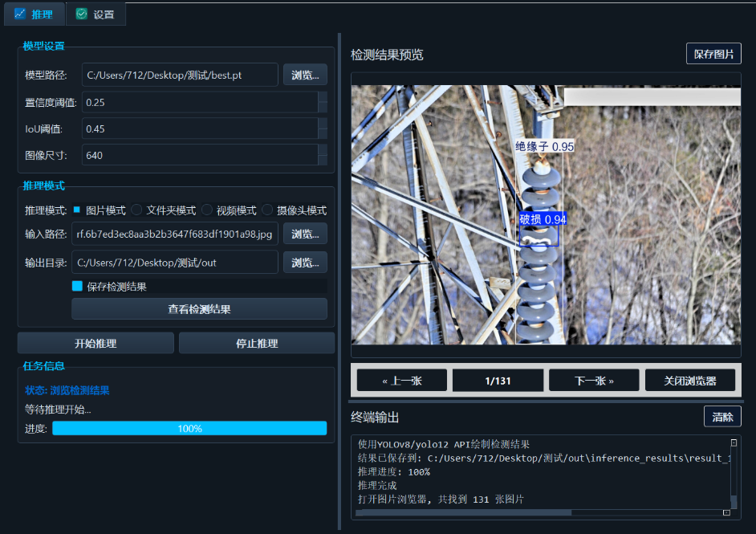Go to next image with 下一张
Image resolution: width=756 pixels, height=534 pixels.
(593, 380)
